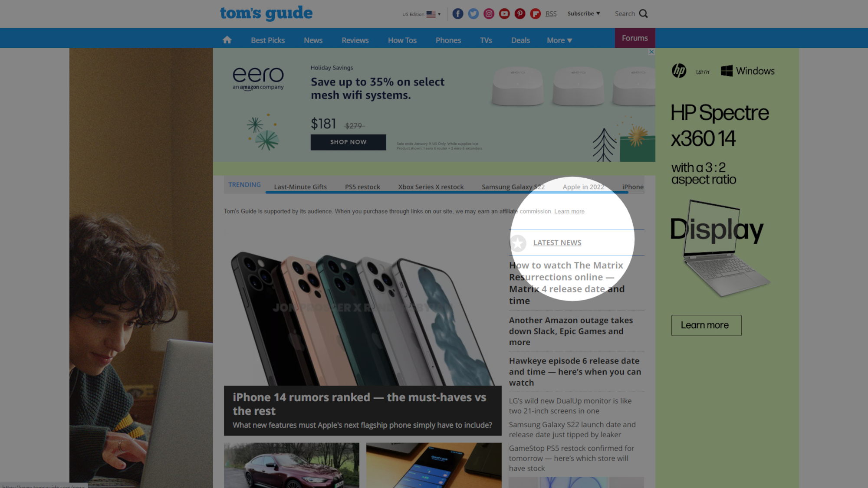Click the Search icon

click(x=643, y=14)
